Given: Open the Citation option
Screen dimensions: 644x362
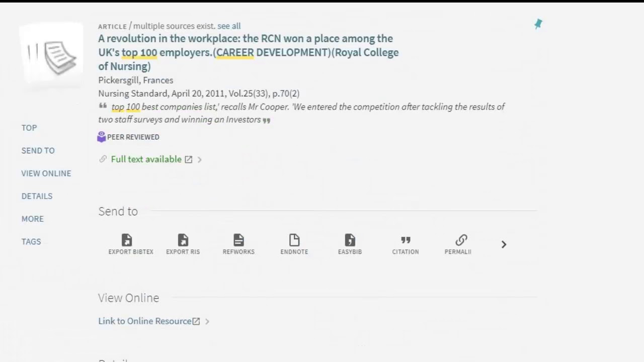Looking at the screenshot, I should 406,240.
